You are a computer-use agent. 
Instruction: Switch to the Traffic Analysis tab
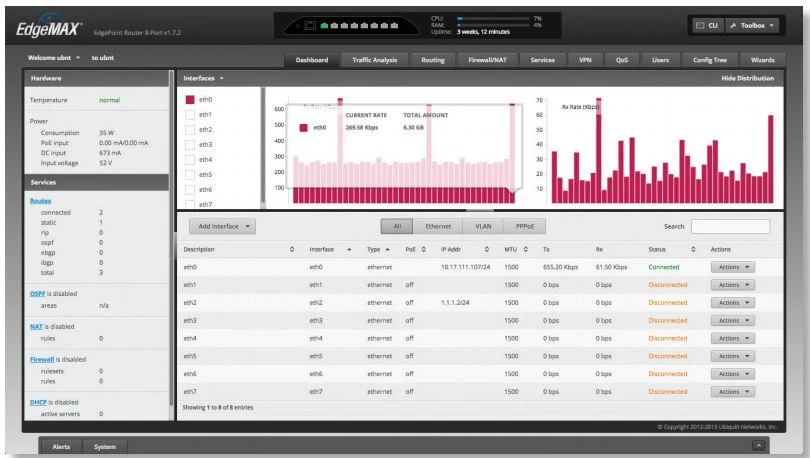point(375,60)
